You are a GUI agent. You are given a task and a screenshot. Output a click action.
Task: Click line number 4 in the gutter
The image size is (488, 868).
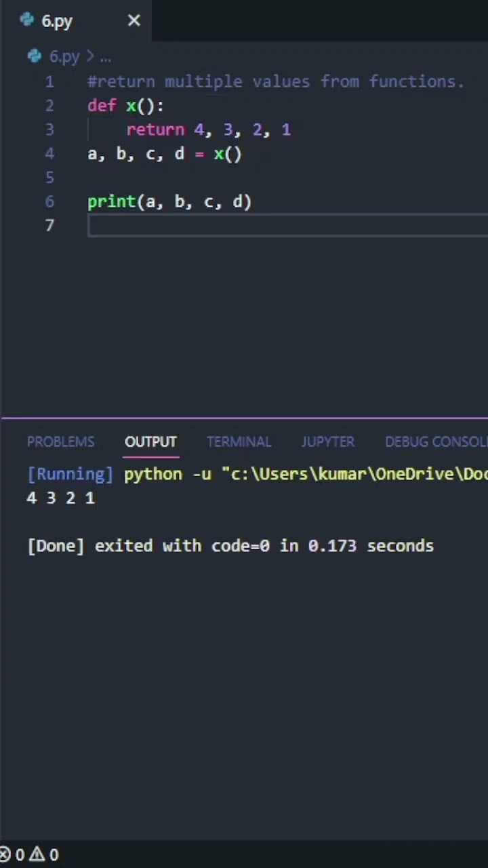tap(49, 154)
